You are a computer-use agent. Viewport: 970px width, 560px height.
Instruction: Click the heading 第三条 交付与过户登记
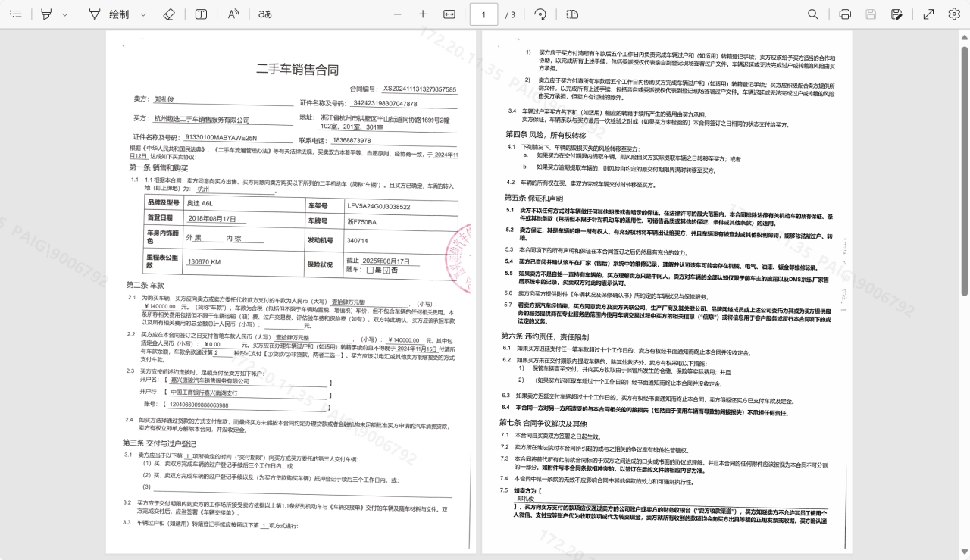[159, 443]
